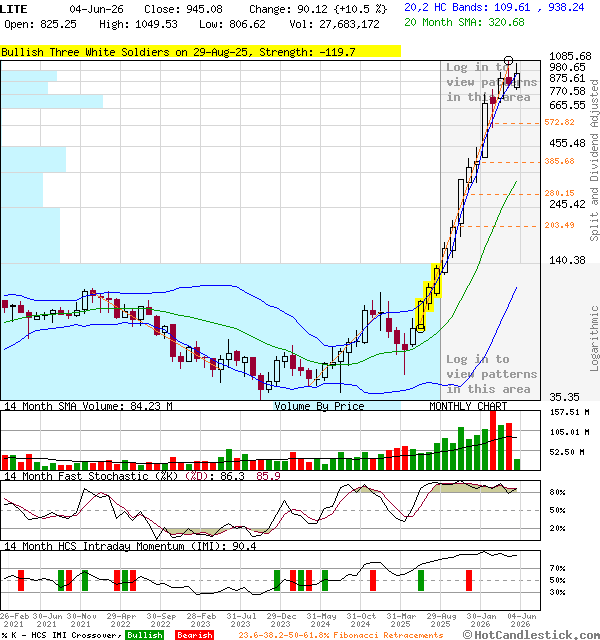Click the red Bearish legend label
Viewport: 600px width, 640px height.
pos(195,635)
